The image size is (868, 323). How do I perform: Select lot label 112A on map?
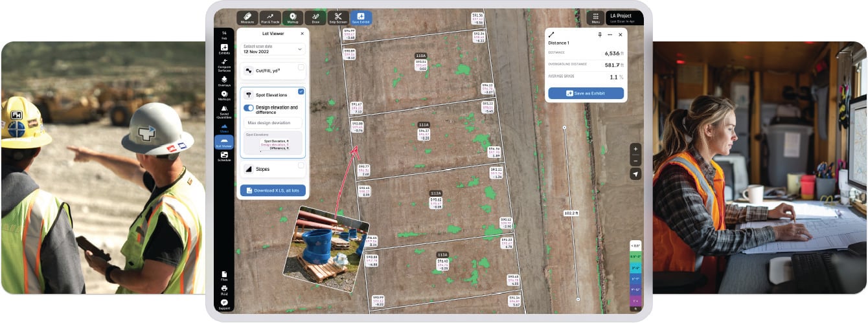(x=436, y=193)
